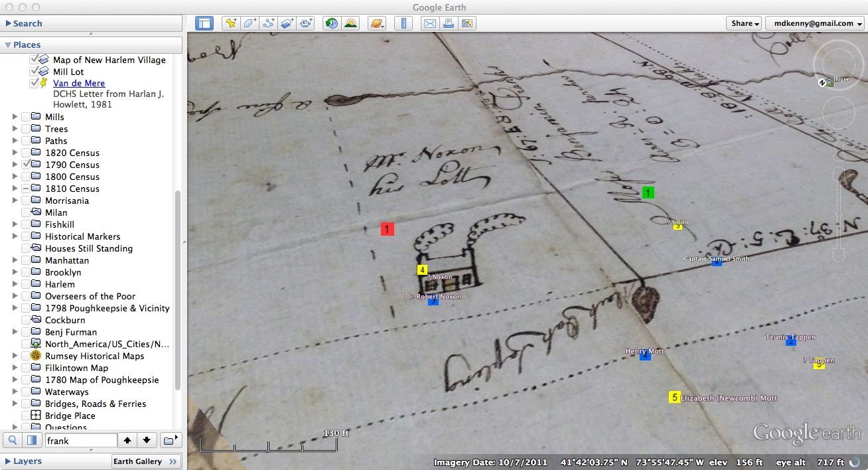
Task: Click the Add Image Overlay icon
Action: coord(287,23)
